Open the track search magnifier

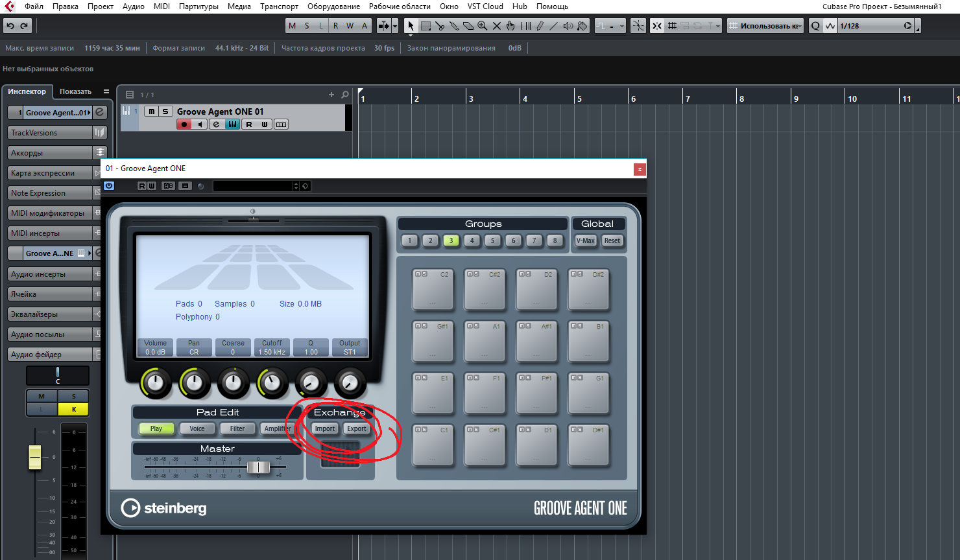point(345,95)
